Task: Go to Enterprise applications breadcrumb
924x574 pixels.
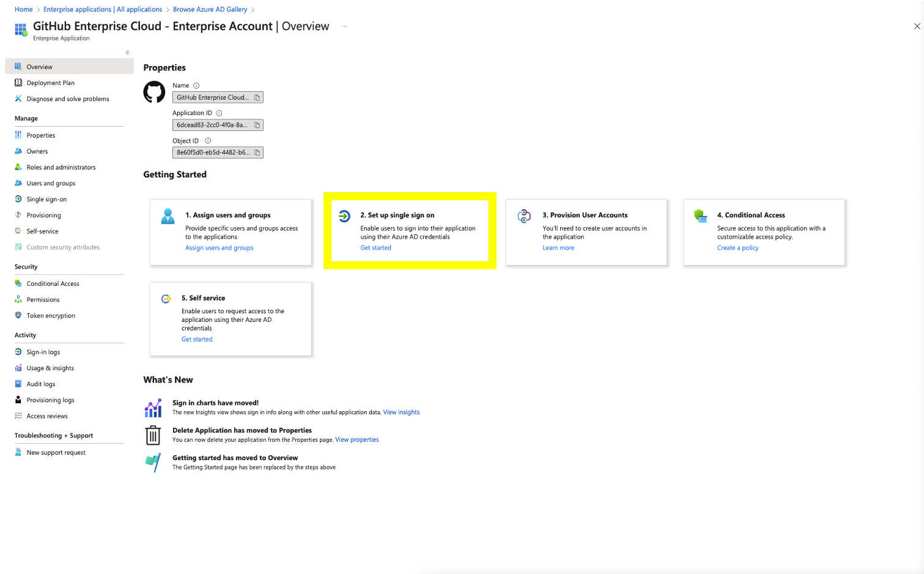Action: 103,9
